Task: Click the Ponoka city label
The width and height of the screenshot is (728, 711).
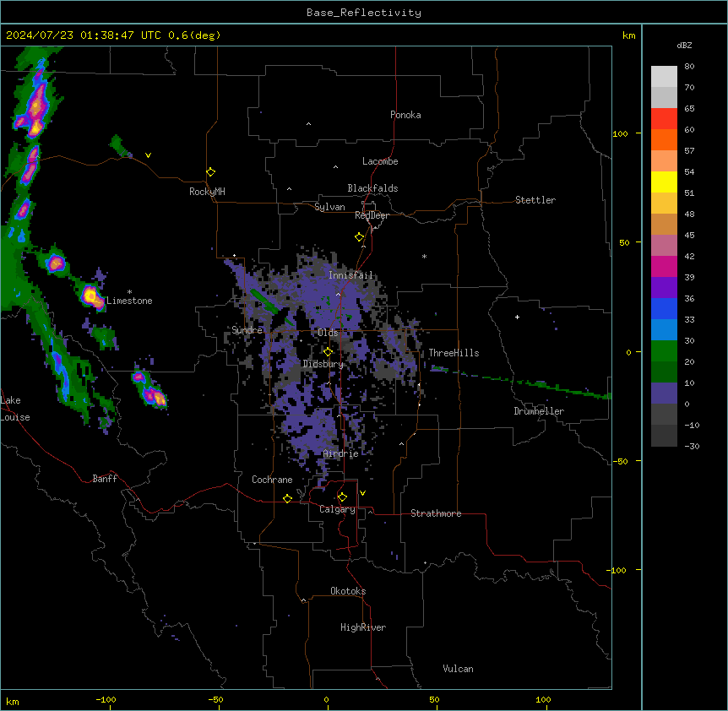Action: tap(405, 115)
